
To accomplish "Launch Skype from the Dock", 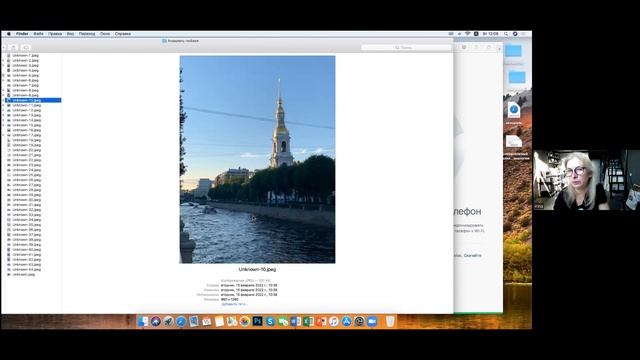I will coord(270,322).
